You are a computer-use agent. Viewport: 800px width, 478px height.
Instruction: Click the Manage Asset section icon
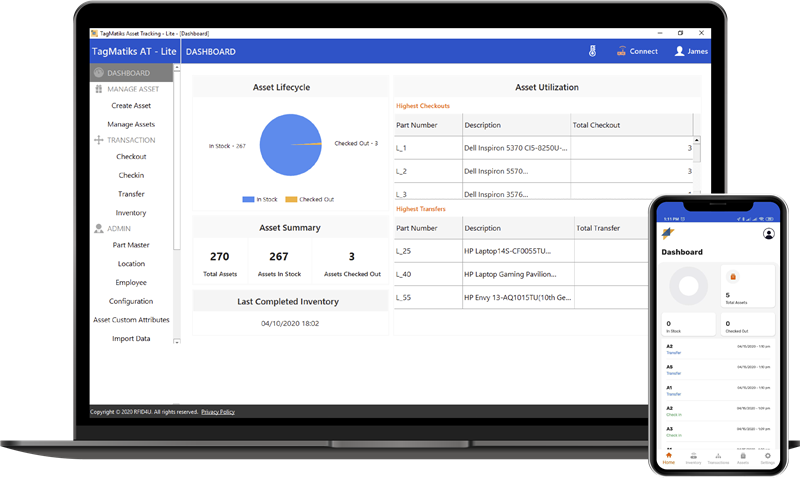coord(98,89)
